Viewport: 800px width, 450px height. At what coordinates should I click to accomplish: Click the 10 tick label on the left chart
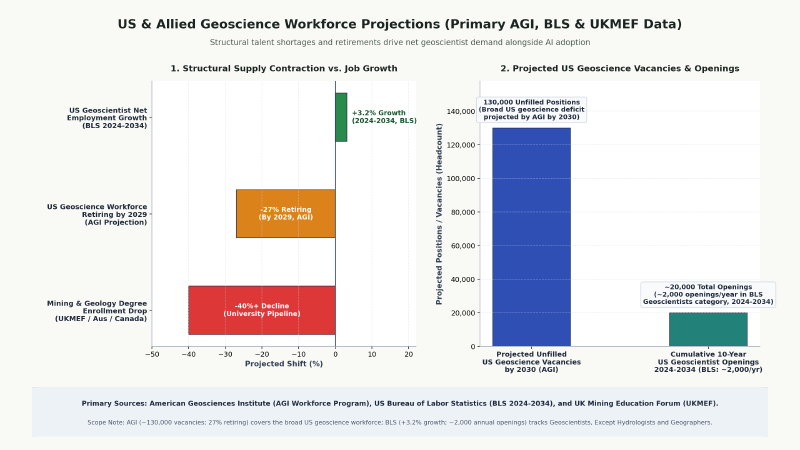click(372, 355)
